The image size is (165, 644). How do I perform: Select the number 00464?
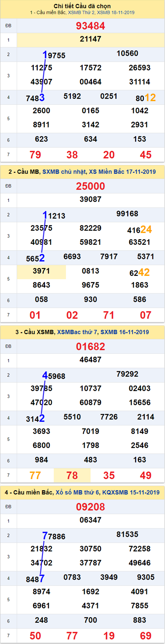click(x=90, y=82)
